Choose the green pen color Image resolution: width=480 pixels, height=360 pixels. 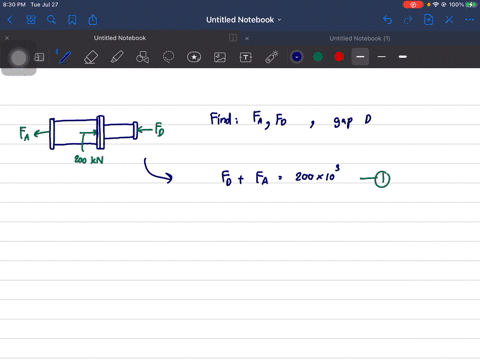pyautogui.click(x=318, y=57)
